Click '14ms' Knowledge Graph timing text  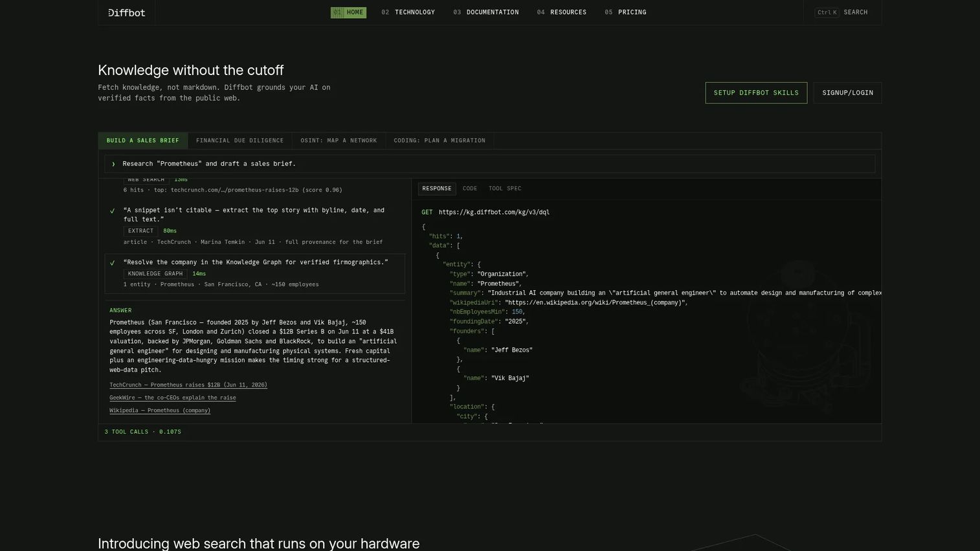199,274
